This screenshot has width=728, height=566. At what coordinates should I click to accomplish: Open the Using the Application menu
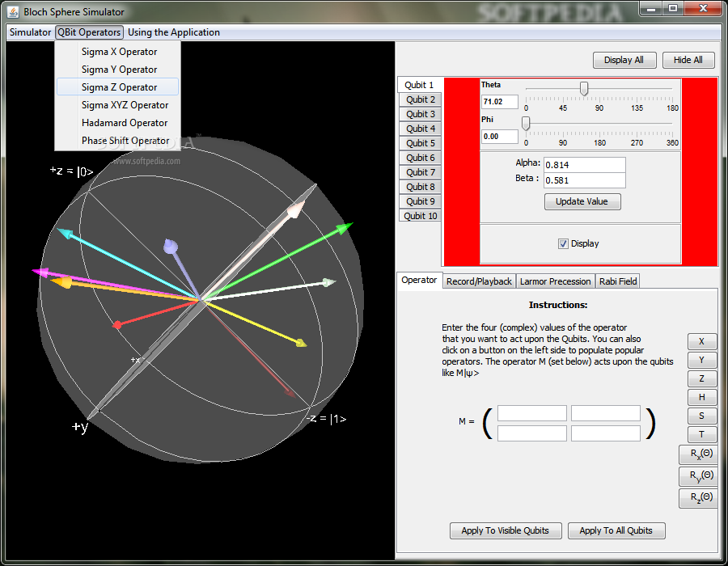(x=174, y=32)
